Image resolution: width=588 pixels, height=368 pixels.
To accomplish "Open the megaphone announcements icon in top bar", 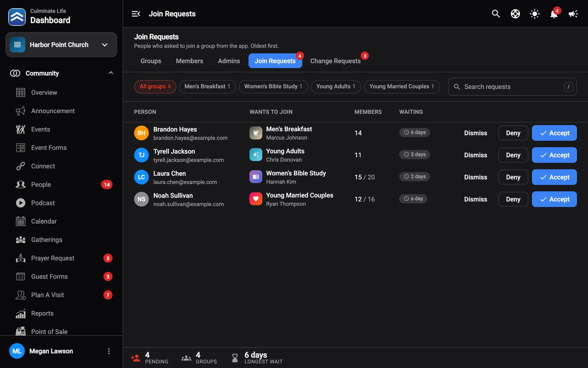I will coord(573,14).
